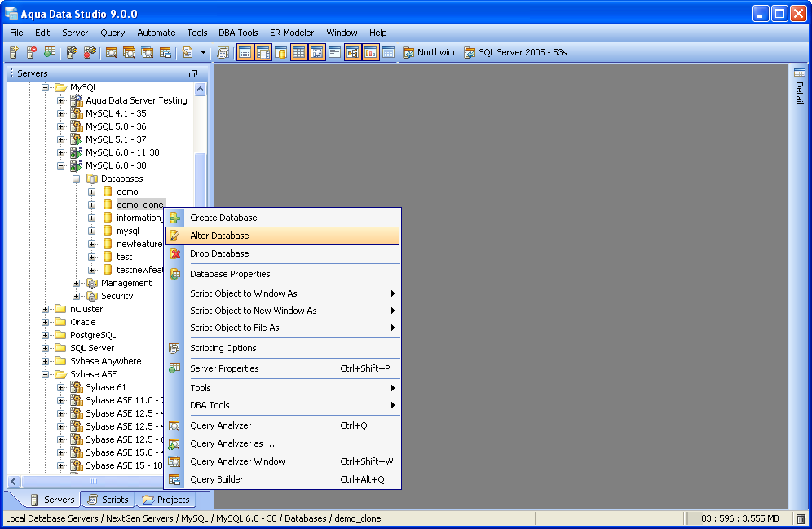The image size is (812, 529).
Task: Collapse the MySQL 6.0 - 38 server
Action: click(60, 165)
